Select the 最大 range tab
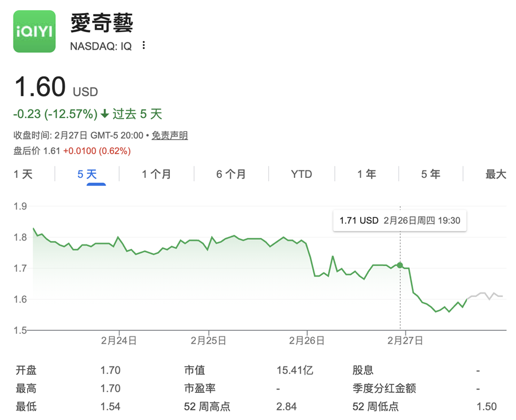The width and height of the screenshot is (516, 420). (x=496, y=174)
